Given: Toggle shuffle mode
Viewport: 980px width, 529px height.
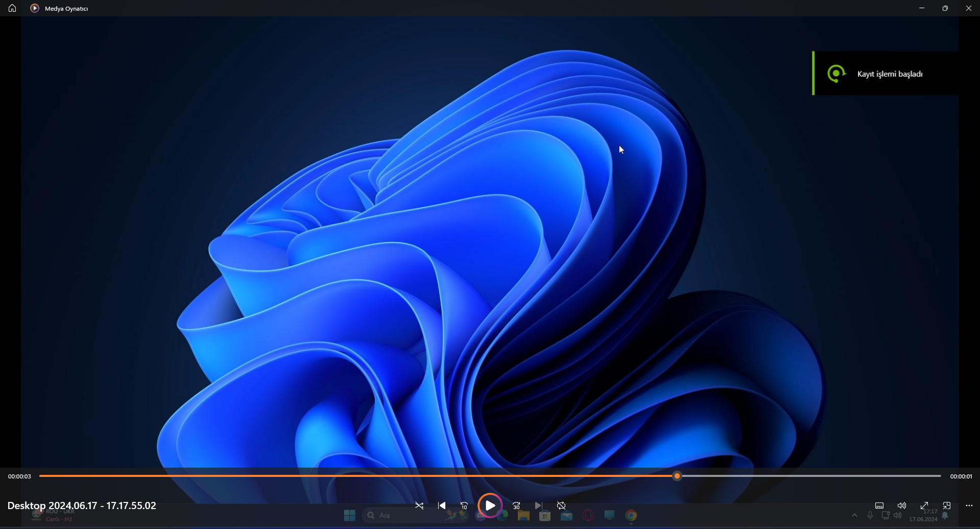Looking at the screenshot, I should (419, 506).
